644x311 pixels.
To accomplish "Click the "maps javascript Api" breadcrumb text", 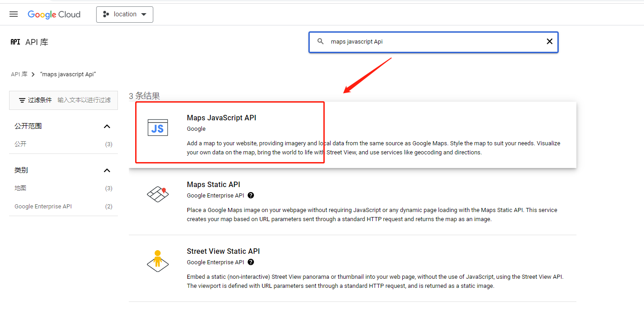I will coord(68,74).
